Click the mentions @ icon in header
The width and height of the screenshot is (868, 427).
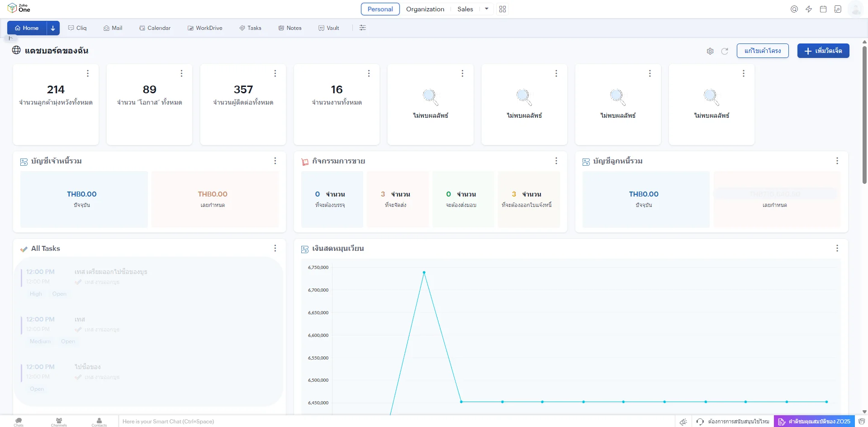[x=794, y=9]
